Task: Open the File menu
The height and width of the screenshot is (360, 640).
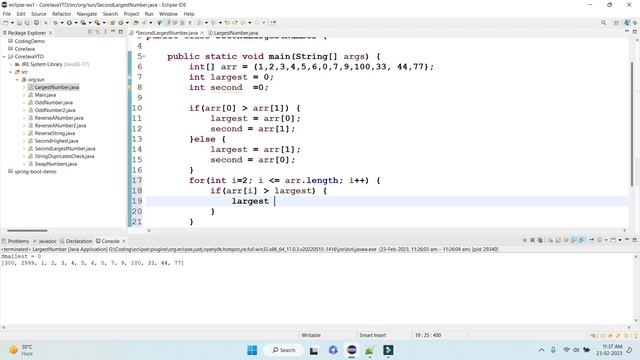Action: (7, 14)
